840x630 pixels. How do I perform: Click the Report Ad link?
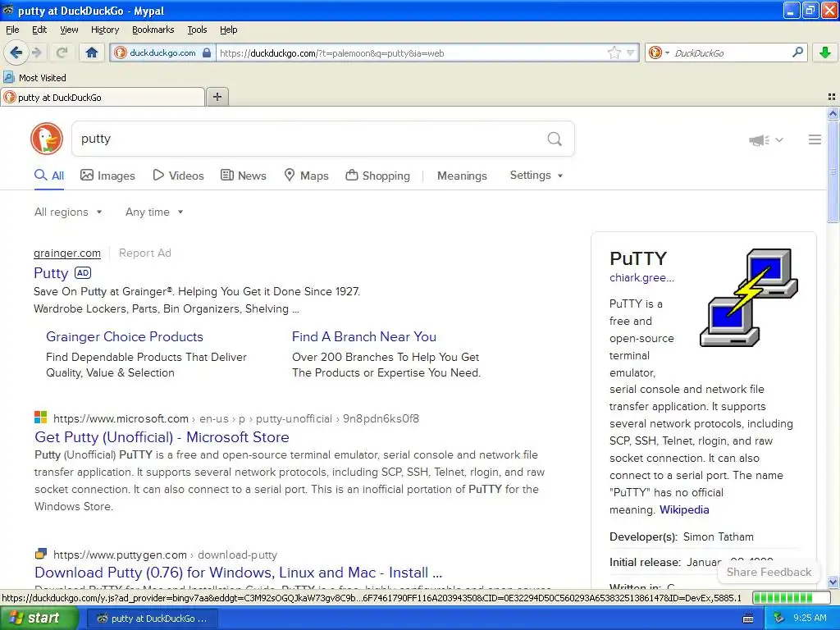tap(144, 253)
